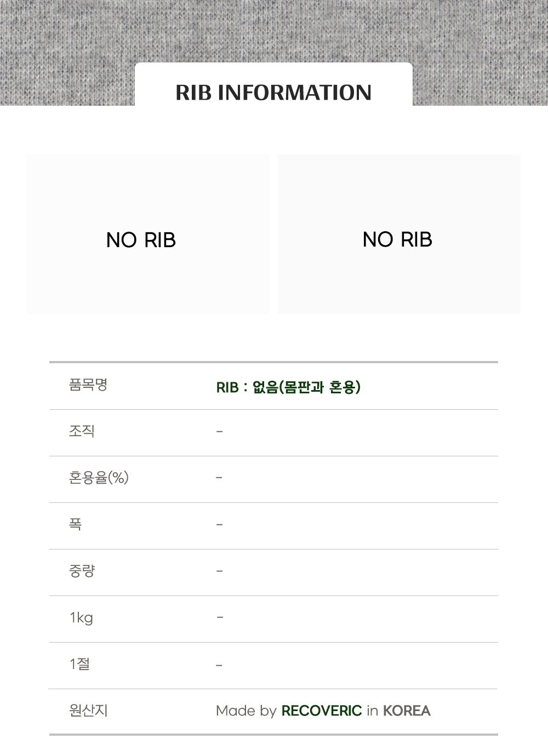The height and width of the screenshot is (756, 548).
Task: Click the dash value beside 1kg
Action: (x=219, y=618)
